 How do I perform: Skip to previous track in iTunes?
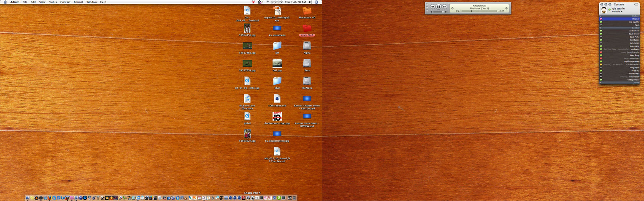point(432,7)
